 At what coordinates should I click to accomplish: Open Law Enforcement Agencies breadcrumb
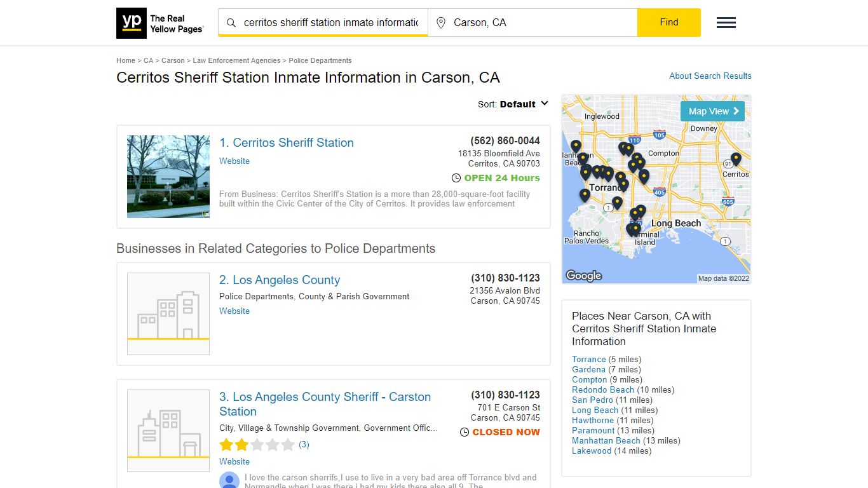[x=236, y=60]
